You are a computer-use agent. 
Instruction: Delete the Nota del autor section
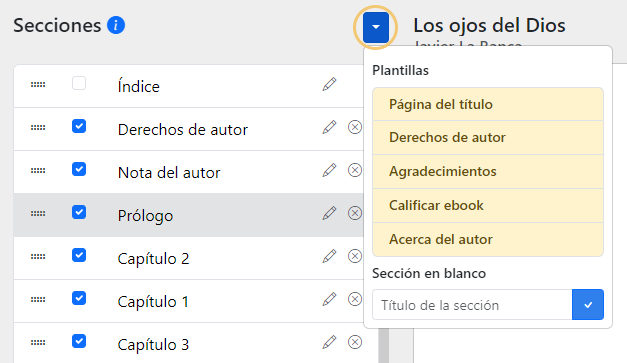point(355,170)
